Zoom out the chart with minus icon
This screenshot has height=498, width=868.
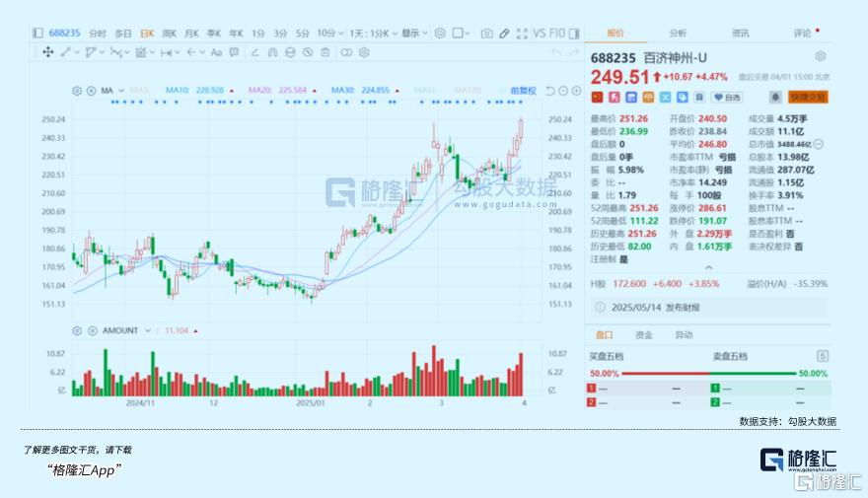563,91
